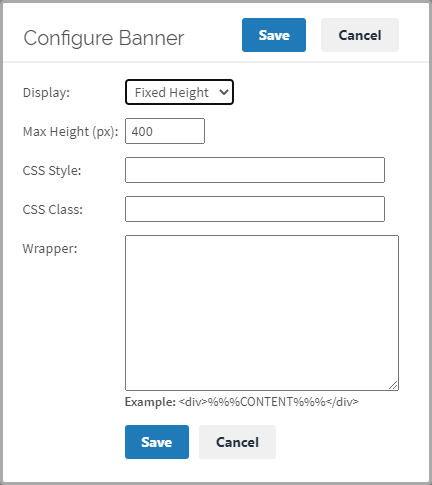Image resolution: width=432 pixels, height=485 pixels.
Task: Click the Wrapper: label
Action: click(50, 249)
